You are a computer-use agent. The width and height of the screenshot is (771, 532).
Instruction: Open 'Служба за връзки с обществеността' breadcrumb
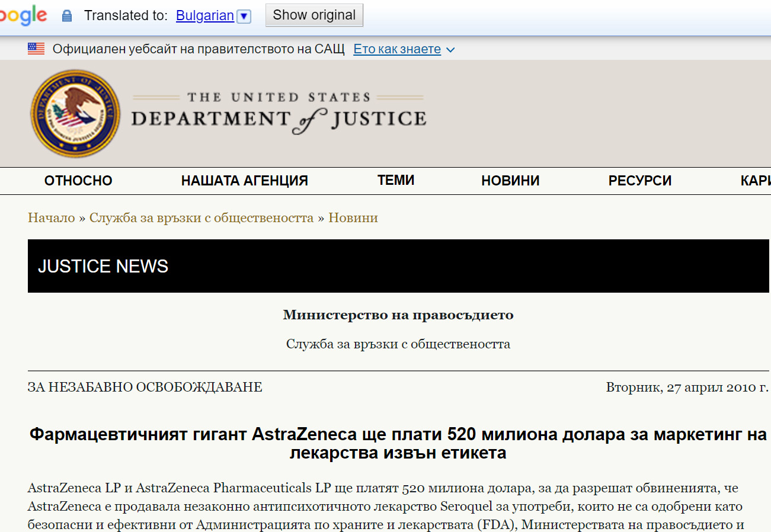(x=201, y=218)
